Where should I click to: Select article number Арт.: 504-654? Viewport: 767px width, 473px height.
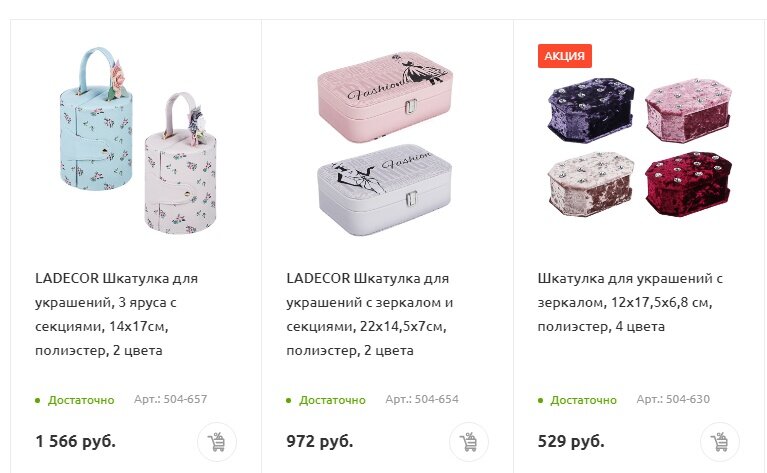pos(422,399)
